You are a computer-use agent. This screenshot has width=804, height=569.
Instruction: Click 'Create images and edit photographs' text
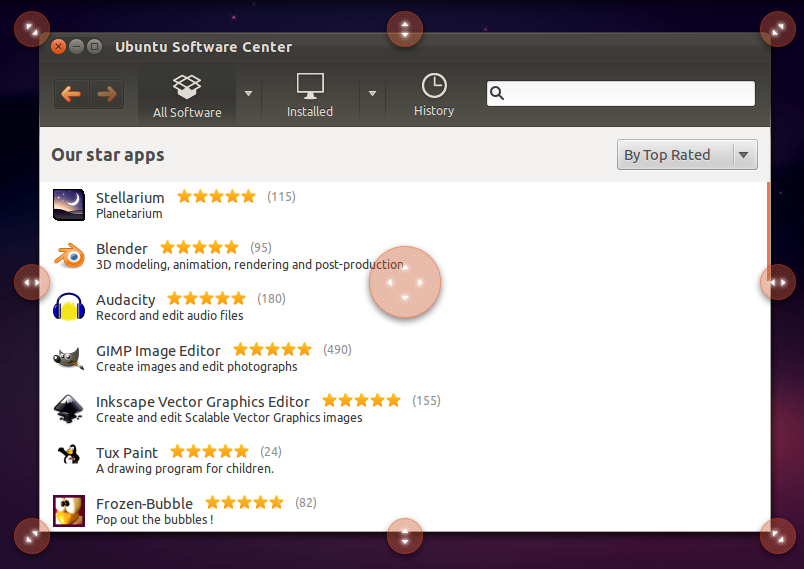pos(196,367)
